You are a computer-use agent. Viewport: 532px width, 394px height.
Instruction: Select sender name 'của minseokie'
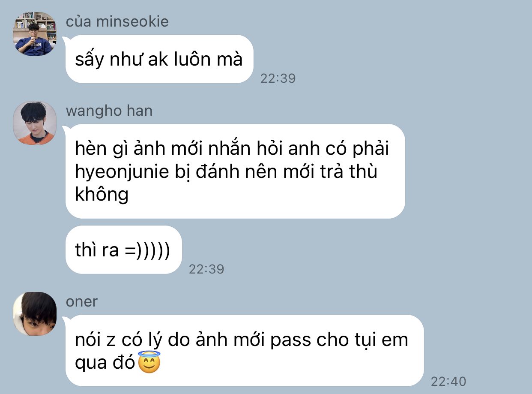[x=117, y=21]
